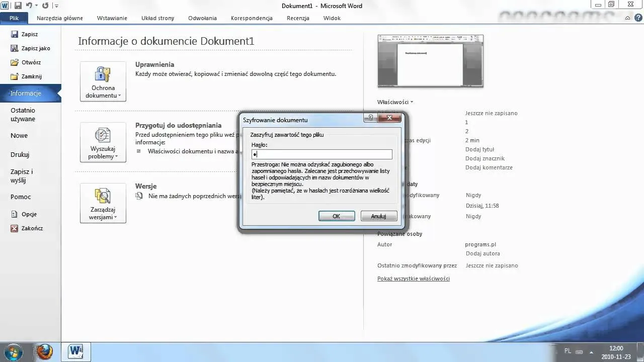Click OK in the Szyfrowanie dokumentu dialog
Screen dimensions: 644x362
pos(337,216)
